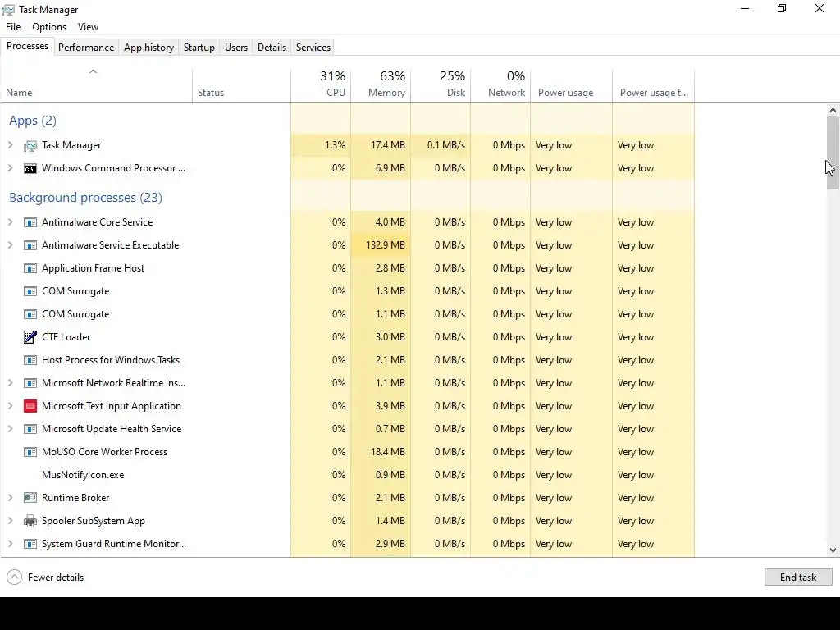Sort processes by Memory column

tap(381, 85)
